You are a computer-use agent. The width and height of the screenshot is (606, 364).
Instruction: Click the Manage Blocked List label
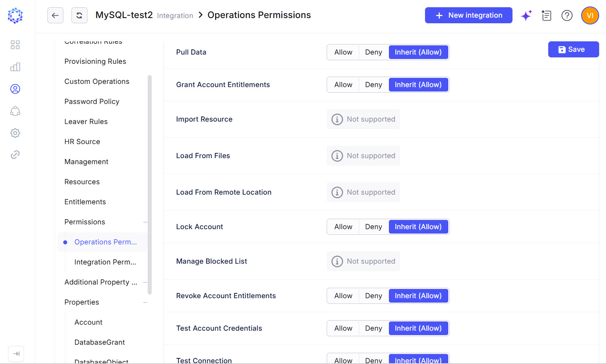click(211, 261)
